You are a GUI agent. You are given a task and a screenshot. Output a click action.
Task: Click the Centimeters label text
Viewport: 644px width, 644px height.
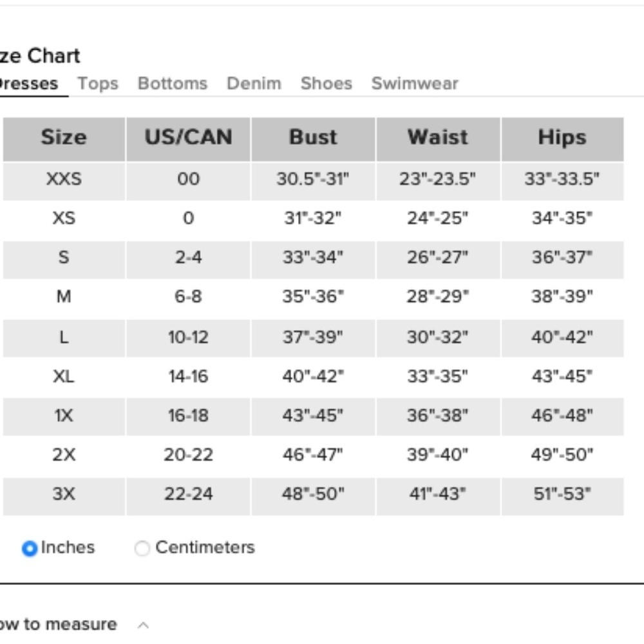pos(205,547)
